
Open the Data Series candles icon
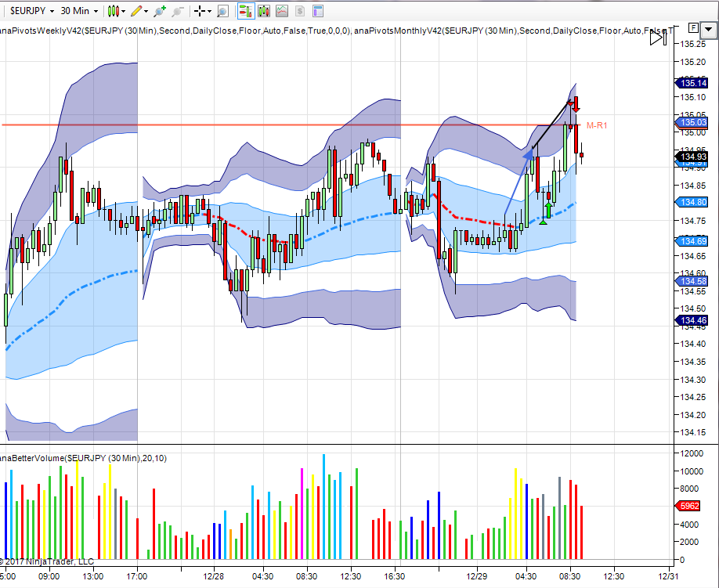click(x=264, y=11)
